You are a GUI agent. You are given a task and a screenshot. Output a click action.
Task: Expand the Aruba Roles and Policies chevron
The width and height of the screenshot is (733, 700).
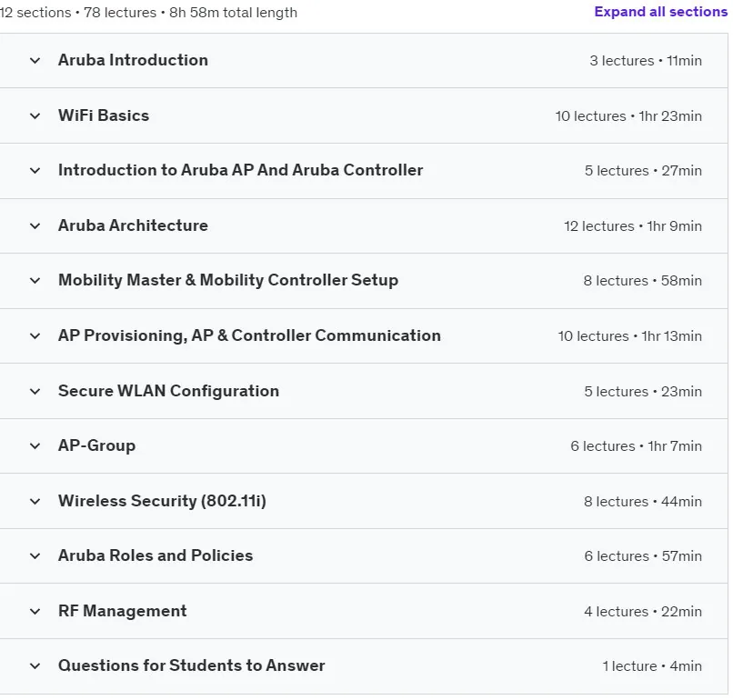point(35,556)
